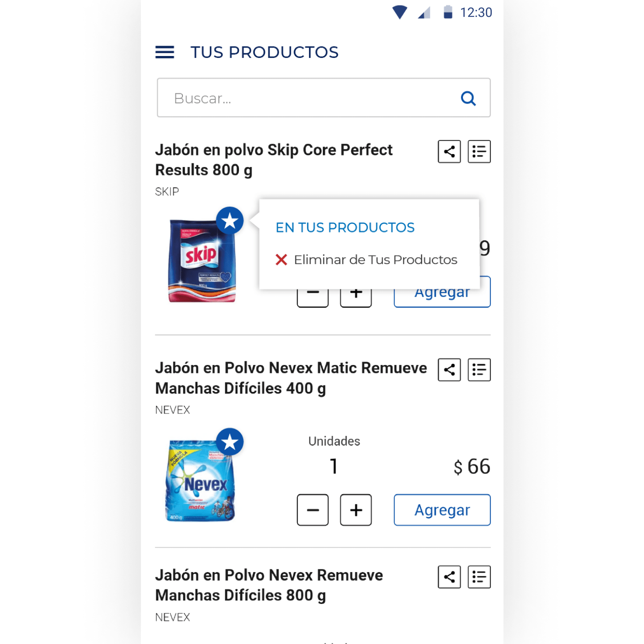Share the Nevex Matic 400 g product
This screenshot has height=644, width=644.
tap(449, 370)
